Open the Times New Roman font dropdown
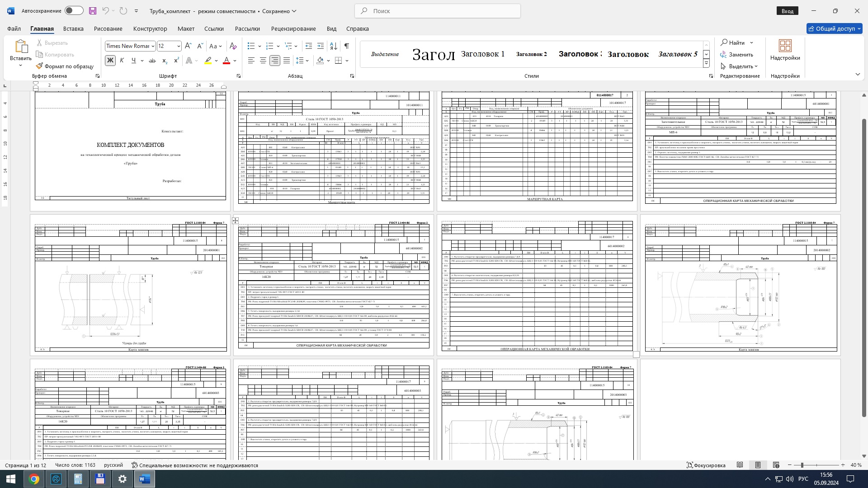 tap(153, 46)
